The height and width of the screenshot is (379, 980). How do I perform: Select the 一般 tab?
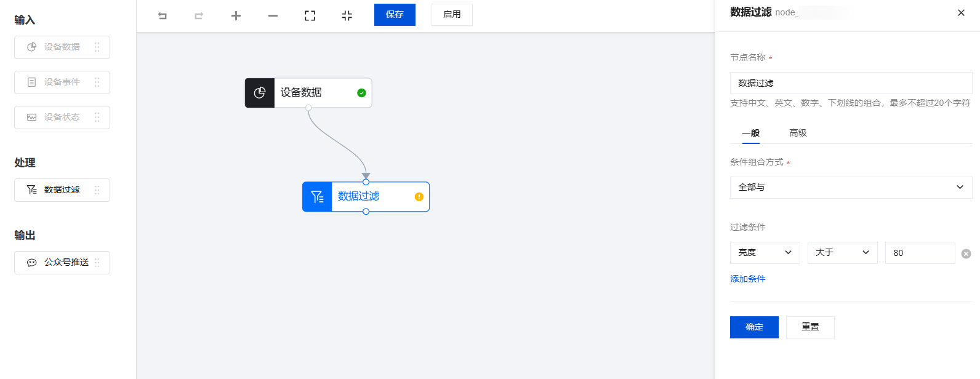tap(750, 133)
